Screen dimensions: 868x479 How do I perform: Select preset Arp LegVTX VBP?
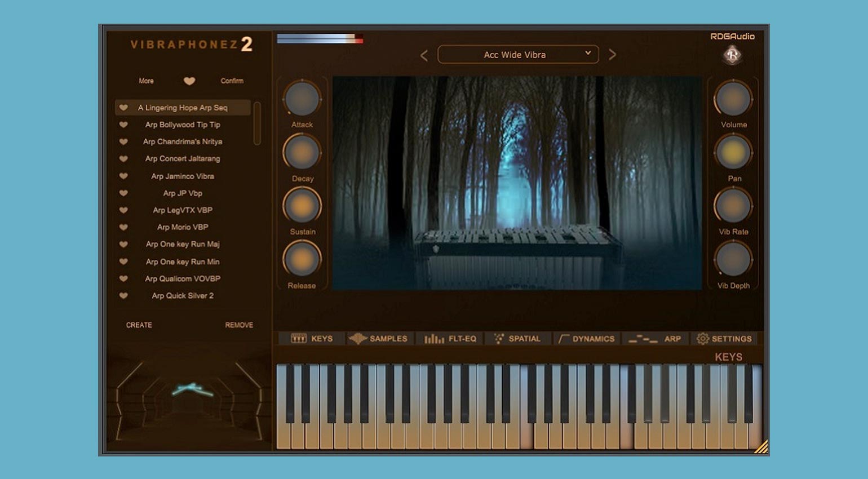(x=183, y=210)
